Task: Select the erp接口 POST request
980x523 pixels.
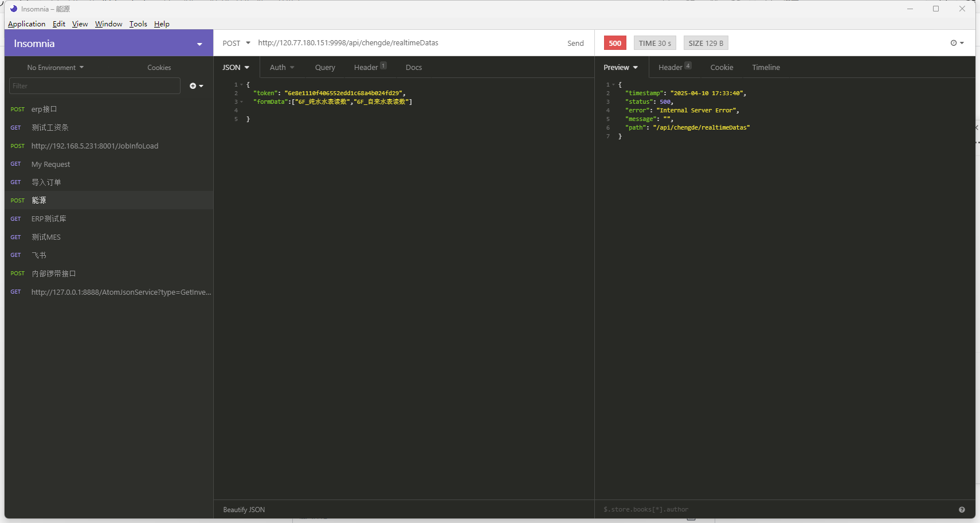Action: pos(109,109)
